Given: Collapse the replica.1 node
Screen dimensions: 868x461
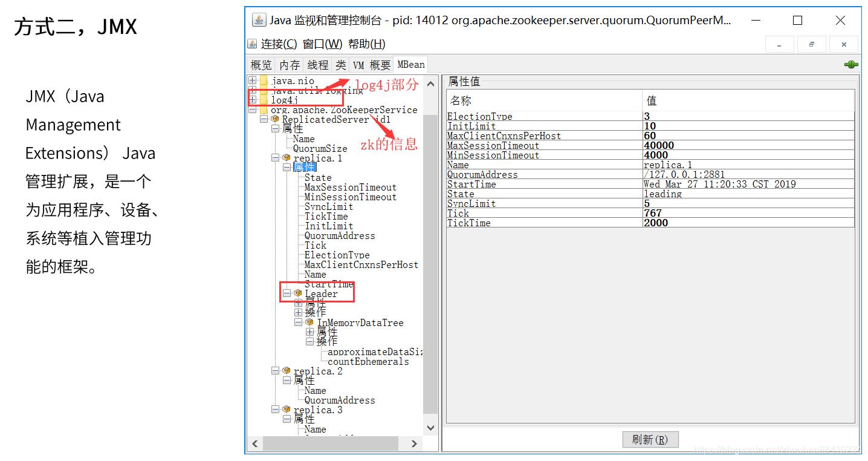Looking at the screenshot, I should 276,158.
